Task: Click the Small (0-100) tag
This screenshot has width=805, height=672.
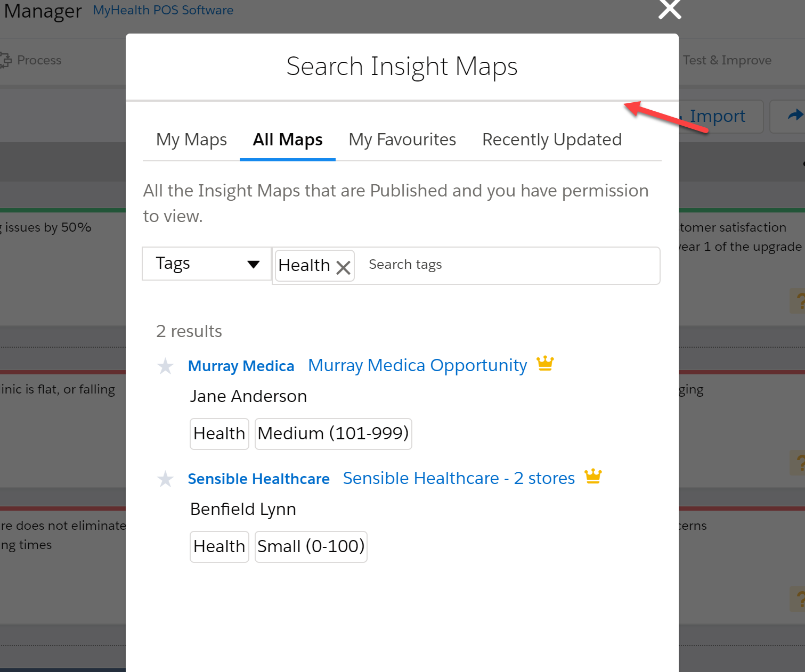Action: pyautogui.click(x=311, y=546)
